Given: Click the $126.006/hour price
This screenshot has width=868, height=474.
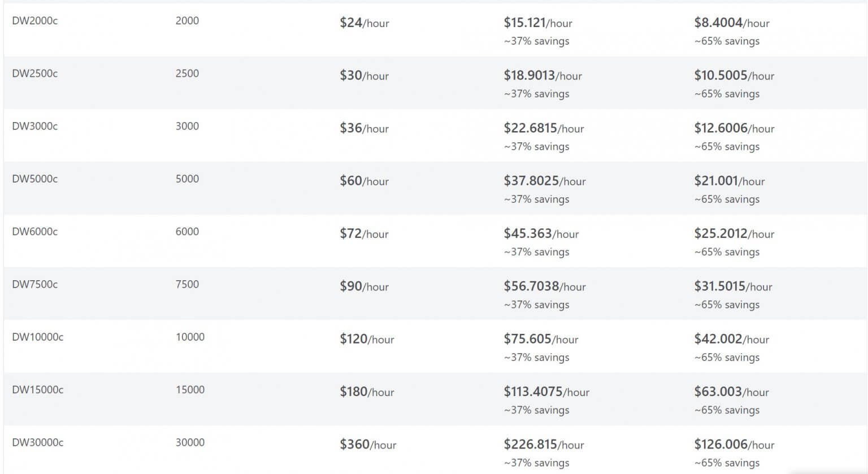Looking at the screenshot, I should (x=734, y=445).
